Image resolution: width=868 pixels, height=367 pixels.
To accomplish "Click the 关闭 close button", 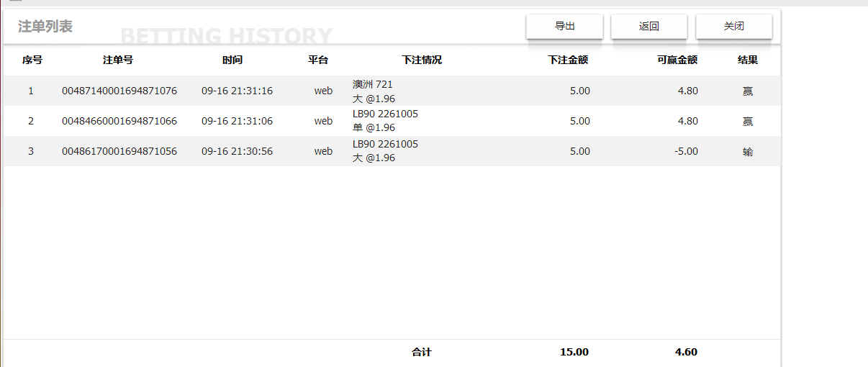I will pyautogui.click(x=733, y=27).
